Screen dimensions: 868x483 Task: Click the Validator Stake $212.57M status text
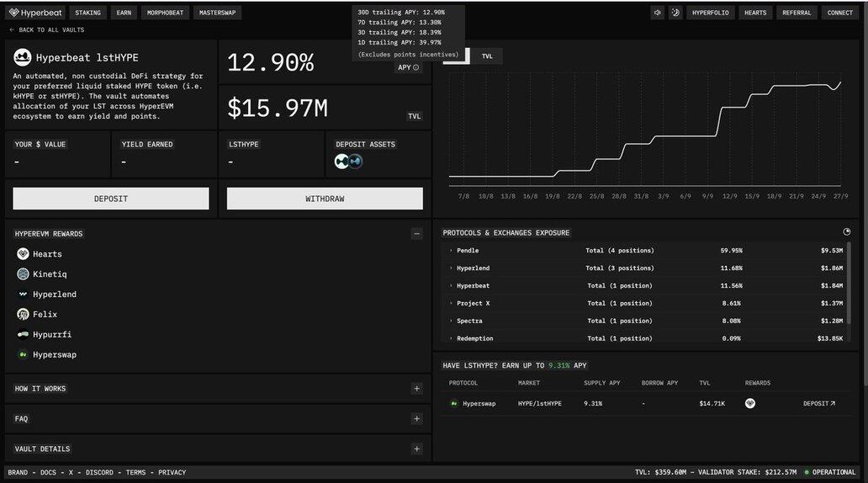[x=747, y=472]
